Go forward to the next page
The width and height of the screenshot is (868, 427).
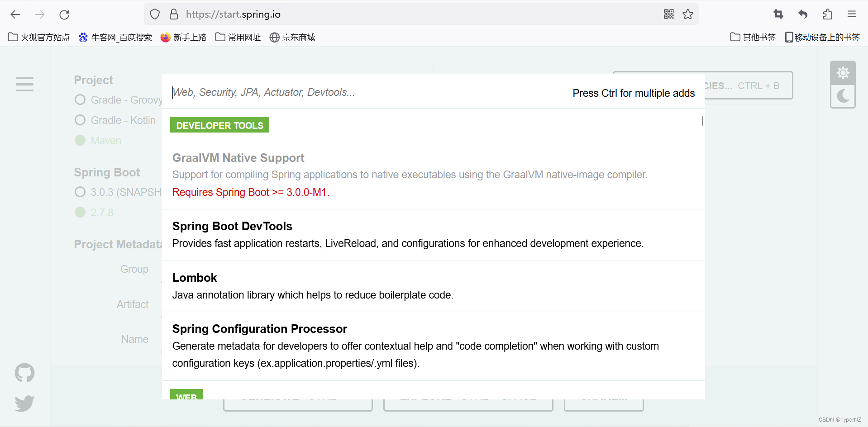(40, 14)
